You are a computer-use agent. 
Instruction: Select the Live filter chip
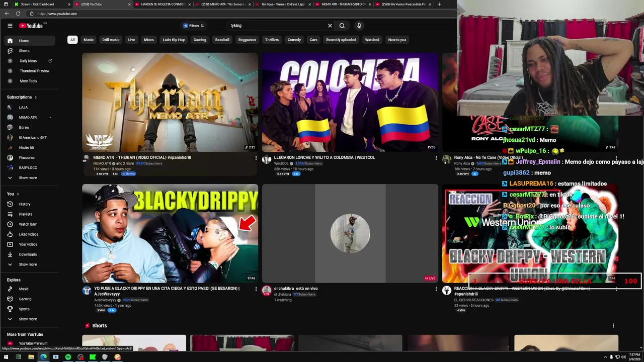pyautogui.click(x=131, y=40)
